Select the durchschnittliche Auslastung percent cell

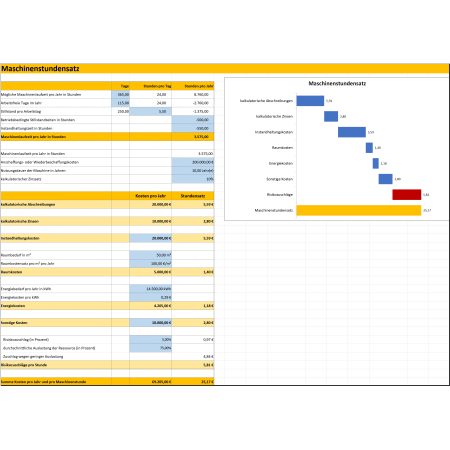tap(151, 348)
